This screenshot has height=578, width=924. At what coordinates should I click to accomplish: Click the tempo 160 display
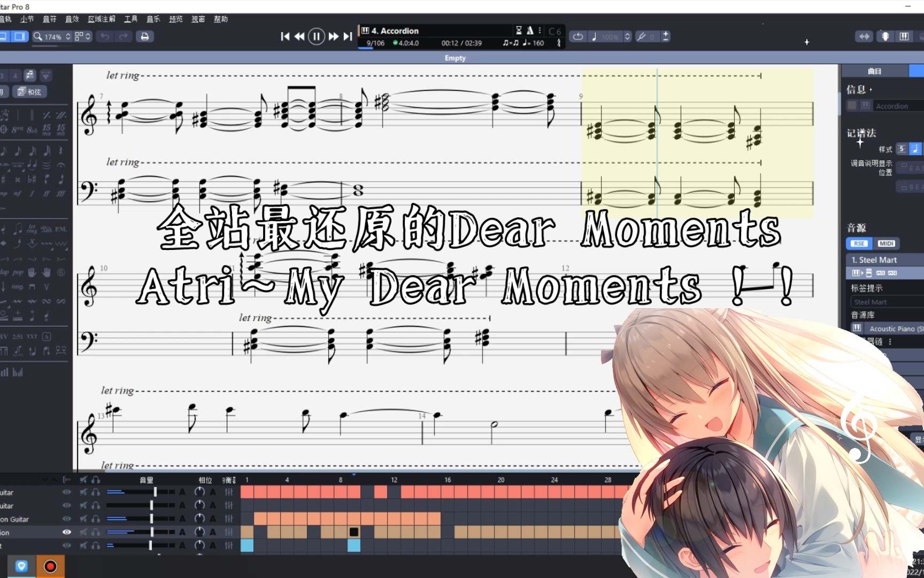(x=534, y=43)
